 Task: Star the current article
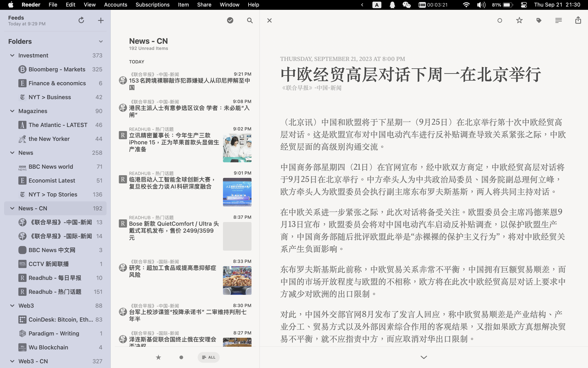[x=519, y=20]
